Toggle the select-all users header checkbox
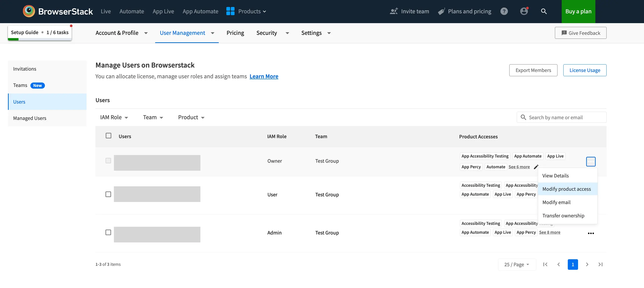The height and width of the screenshot is (288, 644). coord(109,136)
